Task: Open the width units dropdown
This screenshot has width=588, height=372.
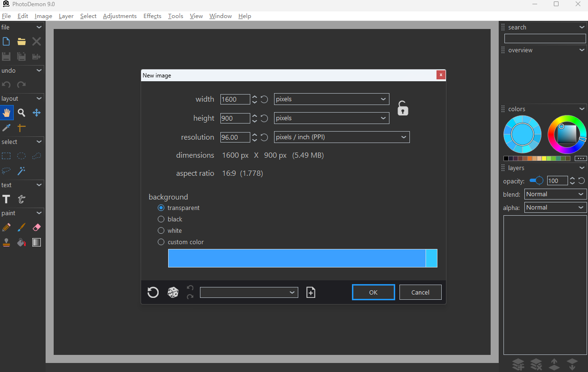Action: point(331,99)
